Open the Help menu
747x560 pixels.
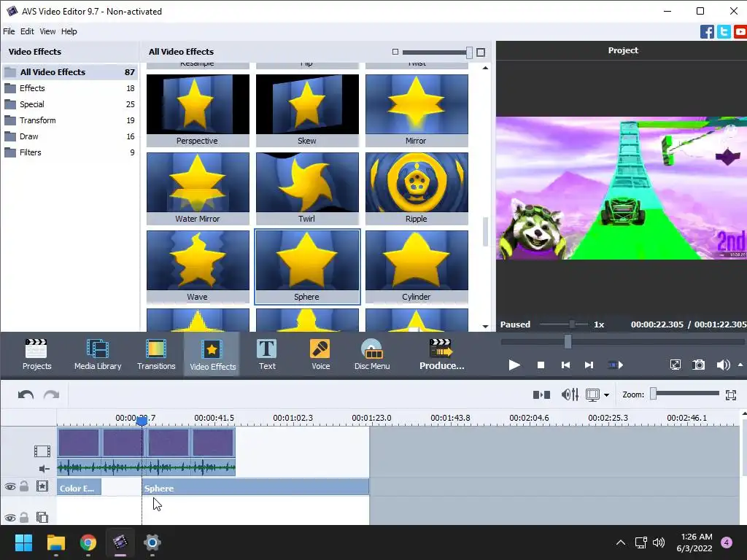point(69,31)
